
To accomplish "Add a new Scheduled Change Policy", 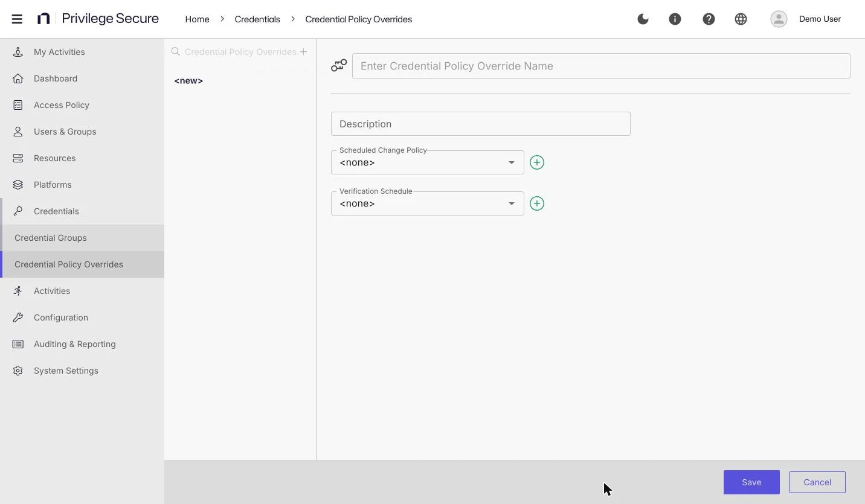I will click(x=536, y=162).
